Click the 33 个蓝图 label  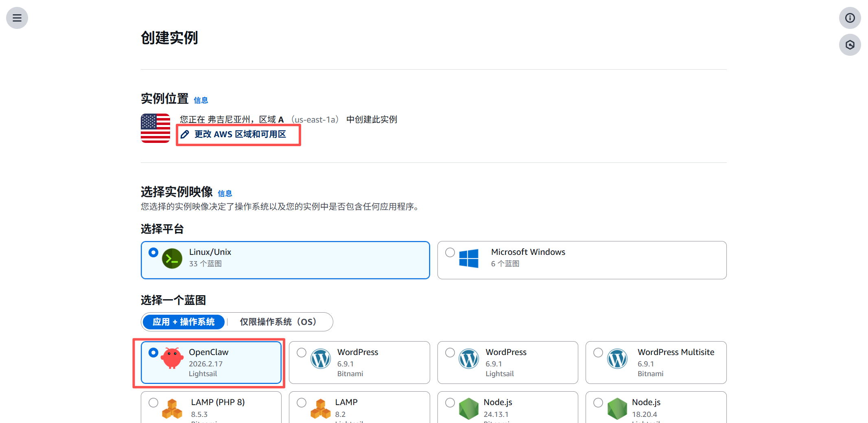pyautogui.click(x=206, y=264)
